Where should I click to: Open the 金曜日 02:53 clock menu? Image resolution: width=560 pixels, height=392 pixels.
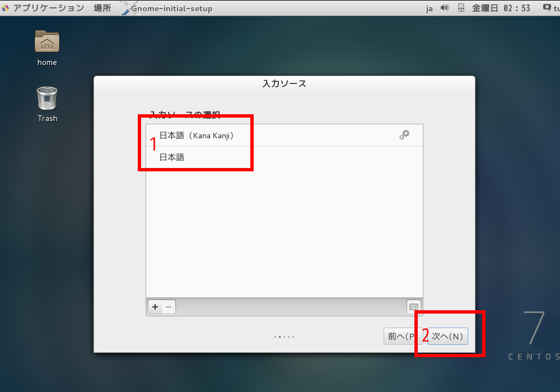[x=501, y=8]
